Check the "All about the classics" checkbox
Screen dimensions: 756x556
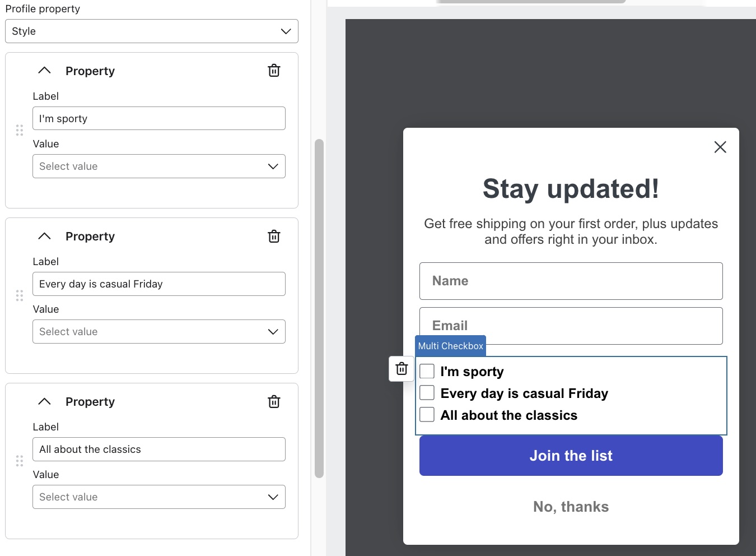click(x=427, y=414)
